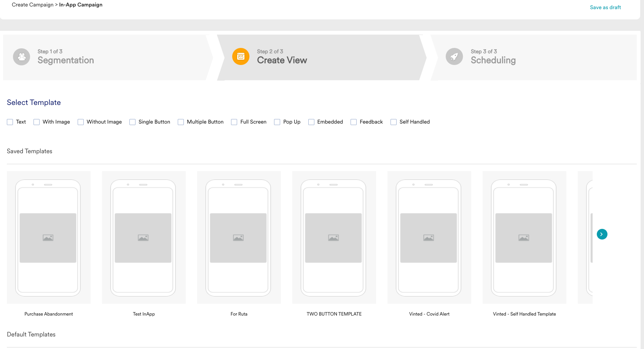Viewport: 644px width, 349px height.
Task: Check the Full Screen filter
Action: click(234, 122)
